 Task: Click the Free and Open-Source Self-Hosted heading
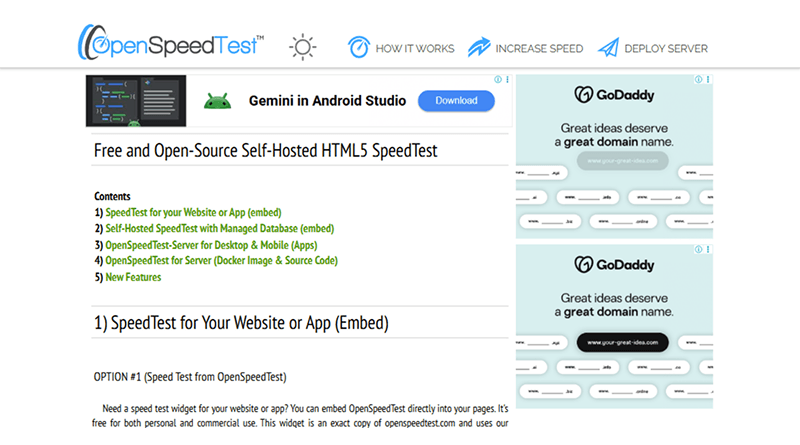265,151
